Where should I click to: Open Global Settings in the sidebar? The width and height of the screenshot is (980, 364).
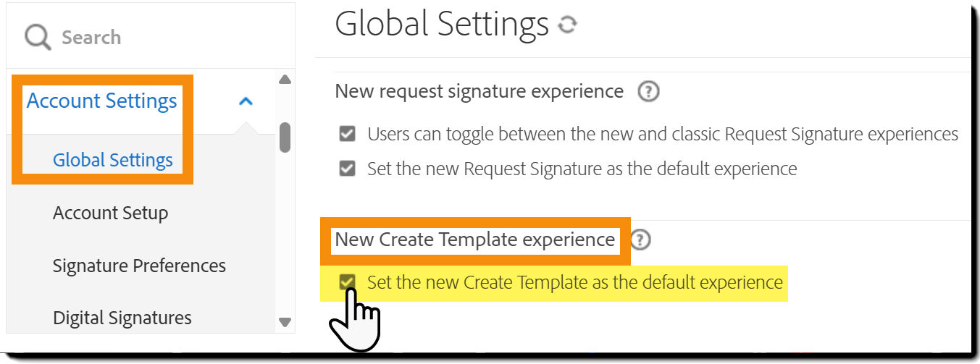coord(113,160)
